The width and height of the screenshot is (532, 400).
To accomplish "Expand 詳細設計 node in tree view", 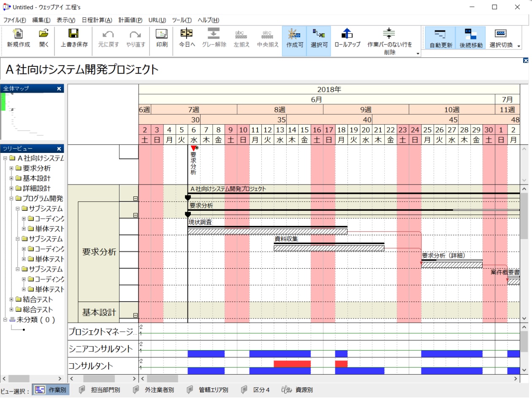I will coord(12,188).
